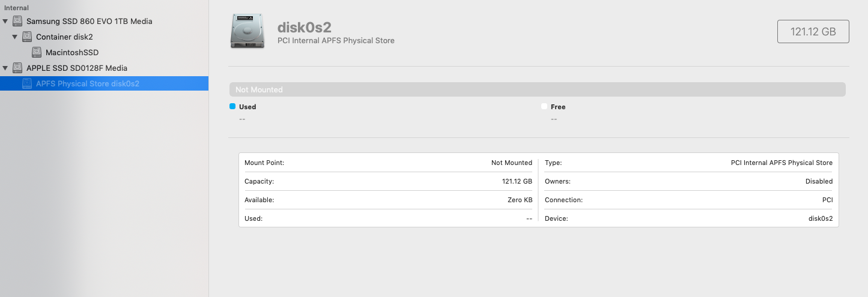Collapse the Container disk2 disclosure triangle
Screen dimensions: 868x297
point(15,37)
